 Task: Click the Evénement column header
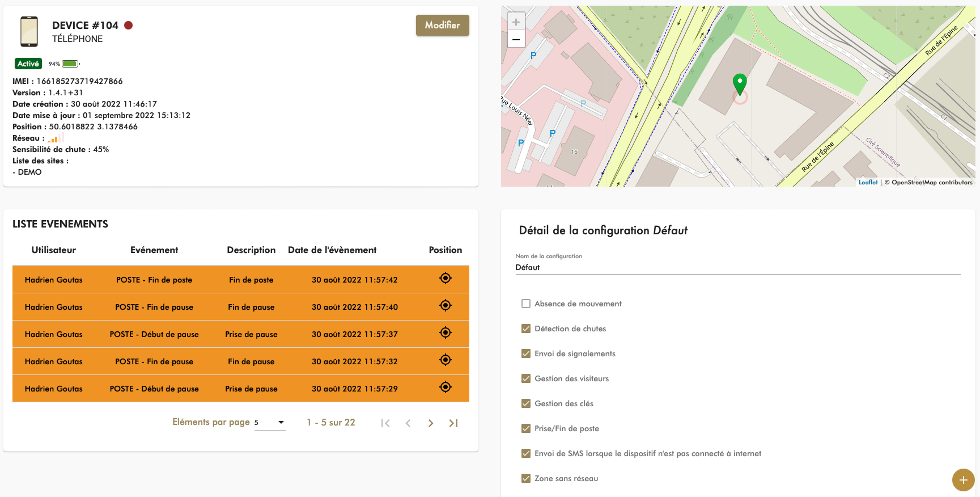154,250
